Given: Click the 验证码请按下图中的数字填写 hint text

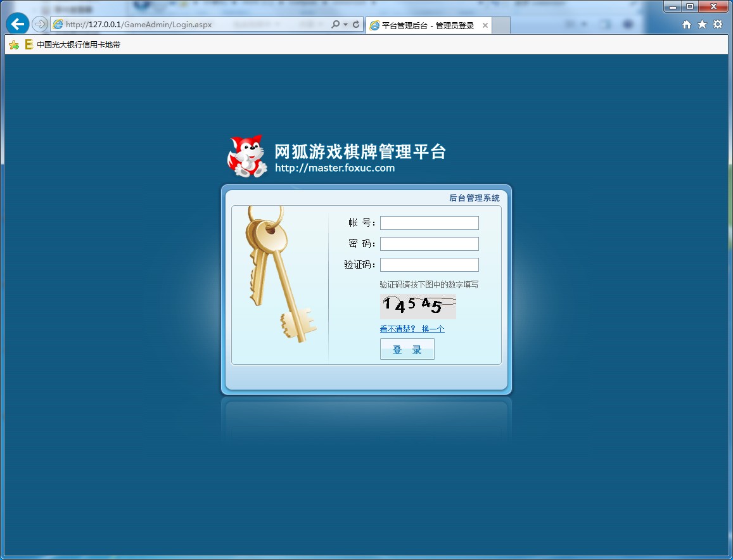Looking at the screenshot, I should pos(429,284).
